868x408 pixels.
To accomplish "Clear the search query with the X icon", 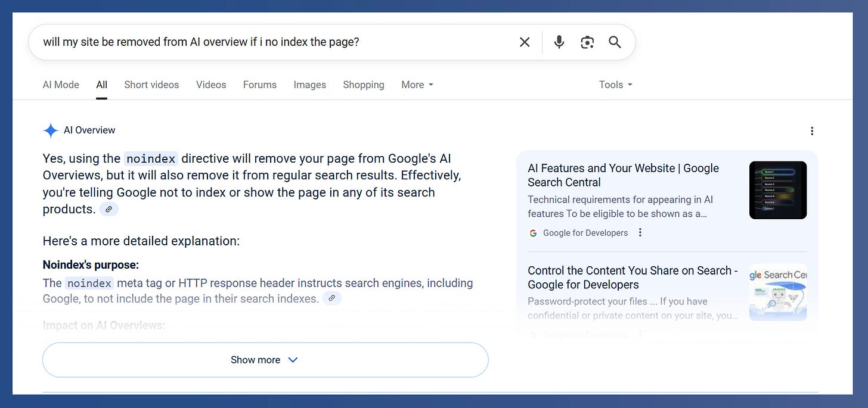I will pyautogui.click(x=525, y=42).
